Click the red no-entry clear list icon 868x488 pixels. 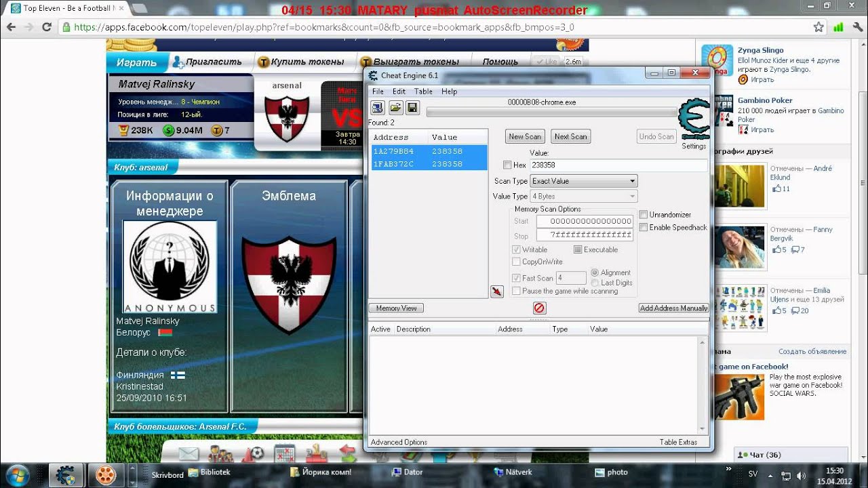pyautogui.click(x=539, y=308)
